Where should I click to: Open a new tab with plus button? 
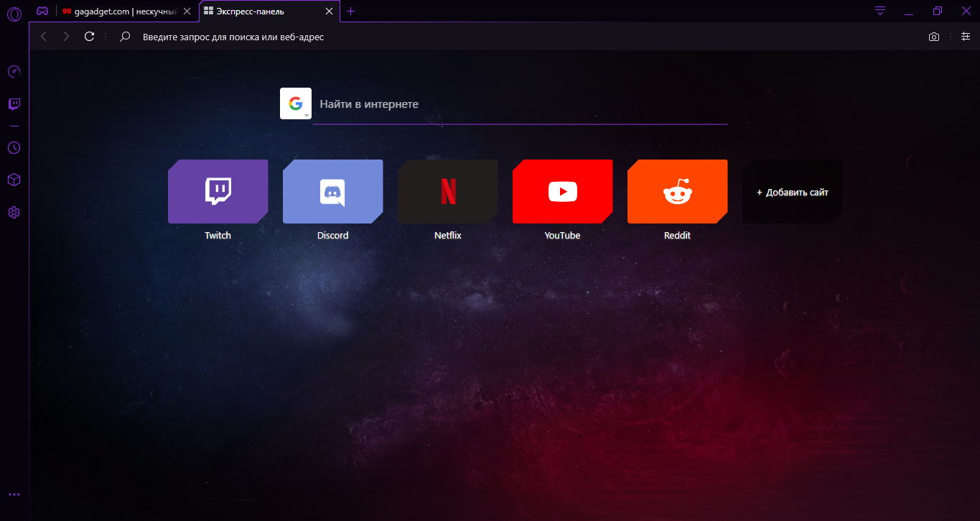tap(350, 11)
